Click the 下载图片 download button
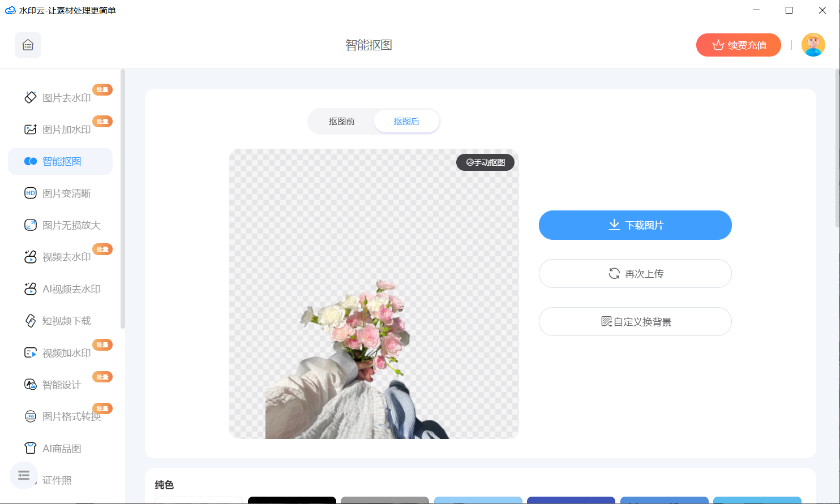Viewport: 840px width, 504px height. pyautogui.click(x=635, y=225)
